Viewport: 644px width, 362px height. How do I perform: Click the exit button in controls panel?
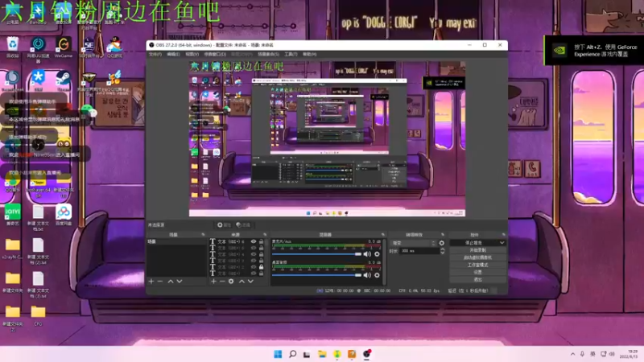(477, 279)
